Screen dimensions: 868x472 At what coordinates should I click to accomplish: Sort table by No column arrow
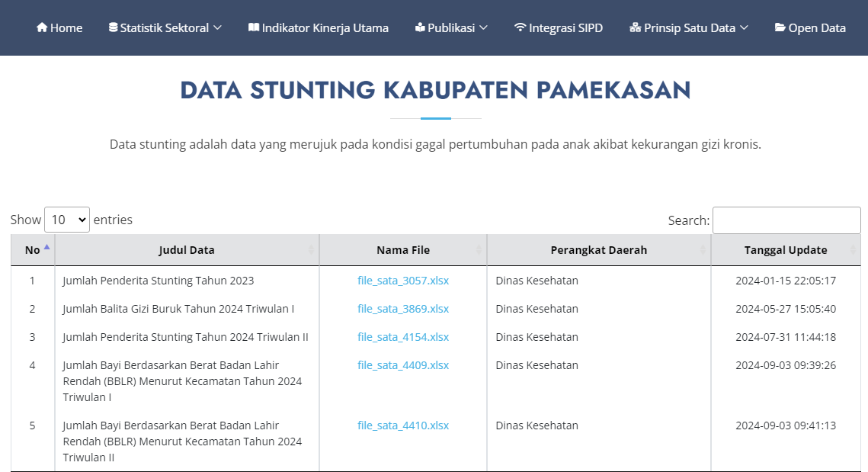[46, 248]
